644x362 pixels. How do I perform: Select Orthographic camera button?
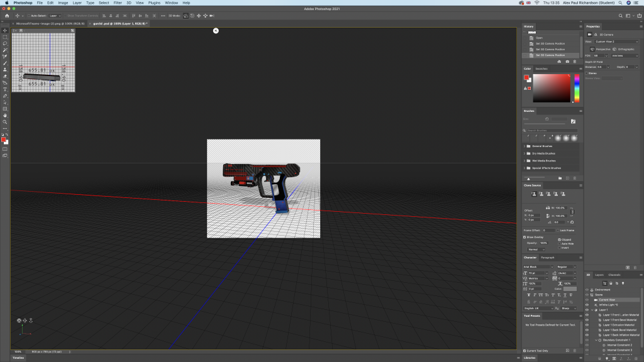tap(623, 49)
